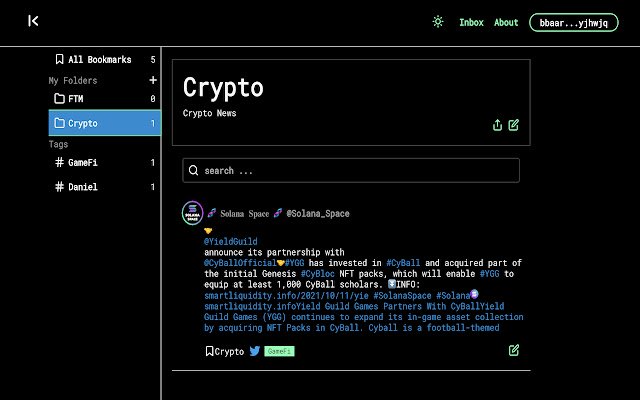Click the large "Crypto" folder title

coord(223,87)
